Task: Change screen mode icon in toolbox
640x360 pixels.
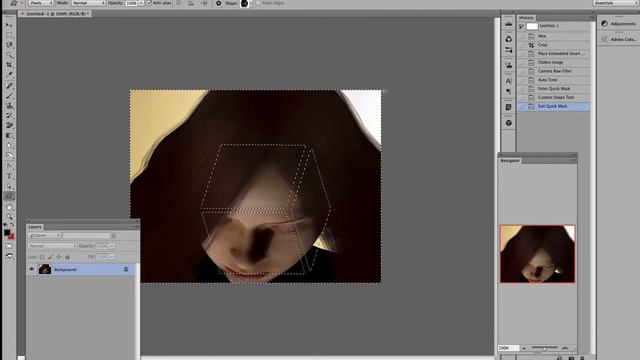Action: [x=9, y=256]
